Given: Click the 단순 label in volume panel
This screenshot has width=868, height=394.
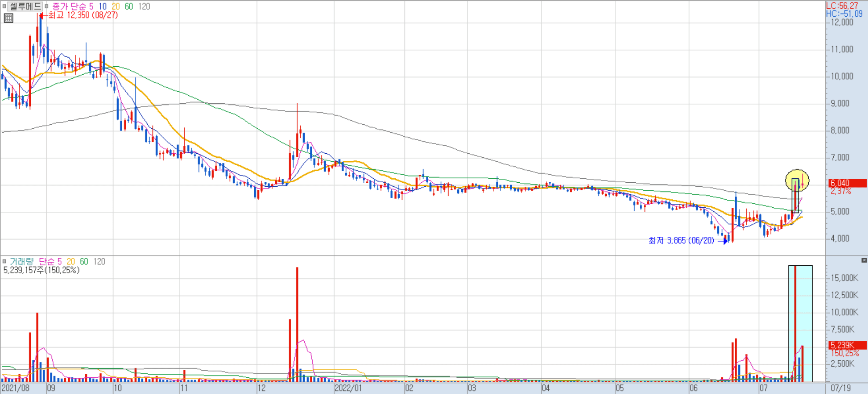Looking at the screenshot, I should pos(47,261).
